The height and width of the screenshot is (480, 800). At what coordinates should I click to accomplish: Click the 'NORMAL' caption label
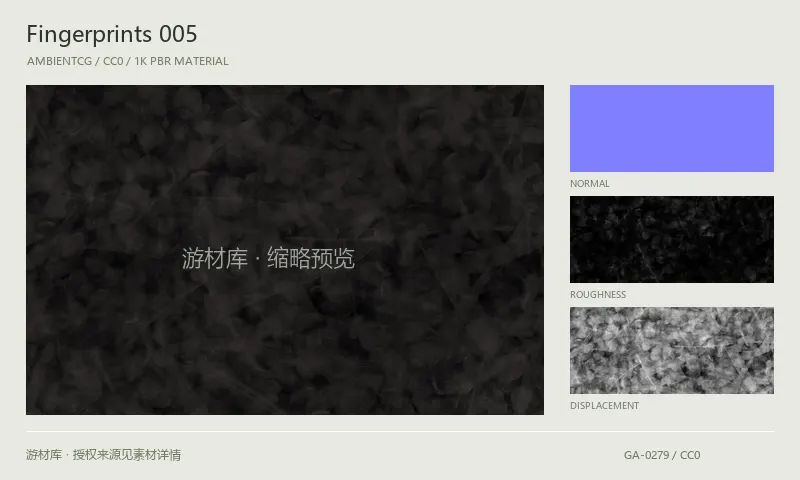pyautogui.click(x=589, y=184)
